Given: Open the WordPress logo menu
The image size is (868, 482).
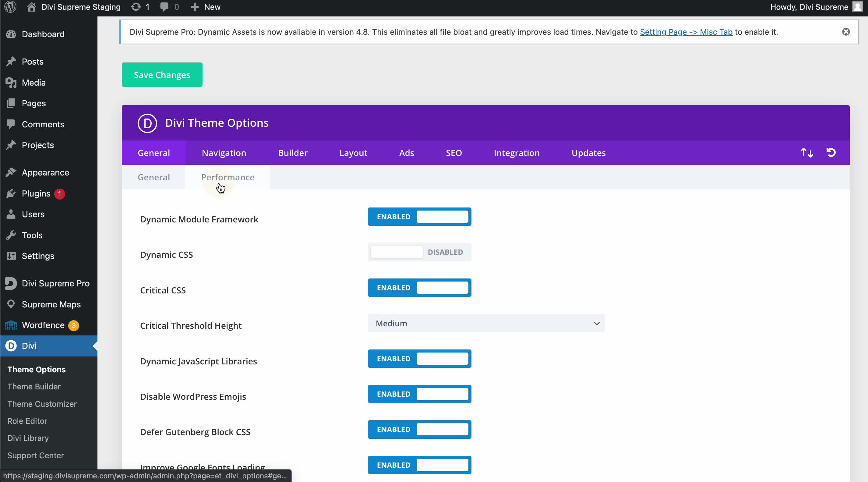Looking at the screenshot, I should coord(10,7).
